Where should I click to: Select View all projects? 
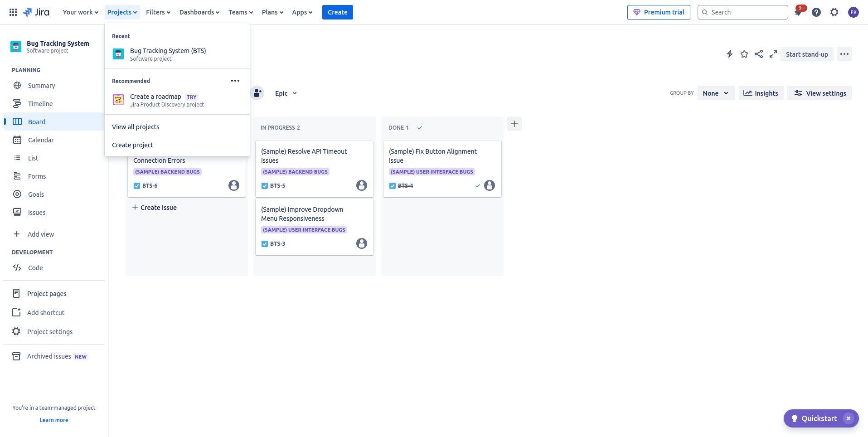(x=136, y=127)
